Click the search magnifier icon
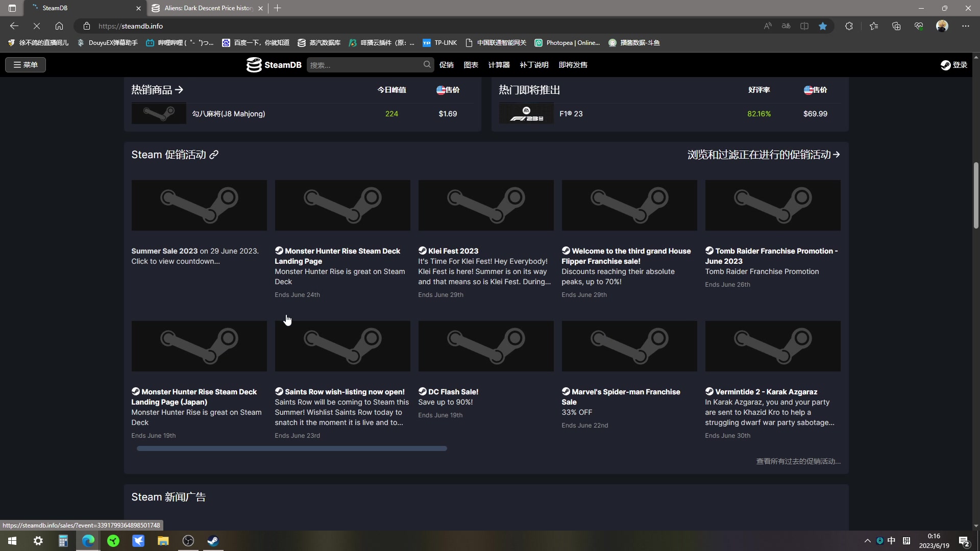 click(427, 64)
